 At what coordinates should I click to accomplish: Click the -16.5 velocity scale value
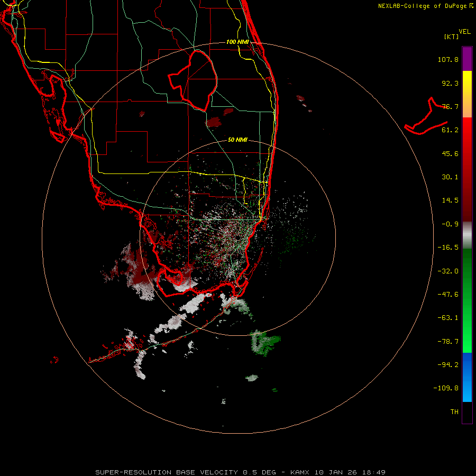[448, 248]
